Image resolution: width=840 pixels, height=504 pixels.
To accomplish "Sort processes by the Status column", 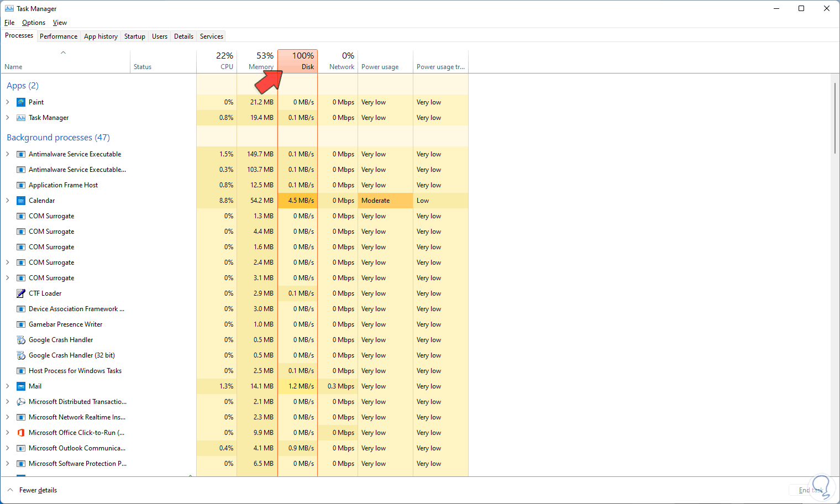I will click(x=164, y=61).
